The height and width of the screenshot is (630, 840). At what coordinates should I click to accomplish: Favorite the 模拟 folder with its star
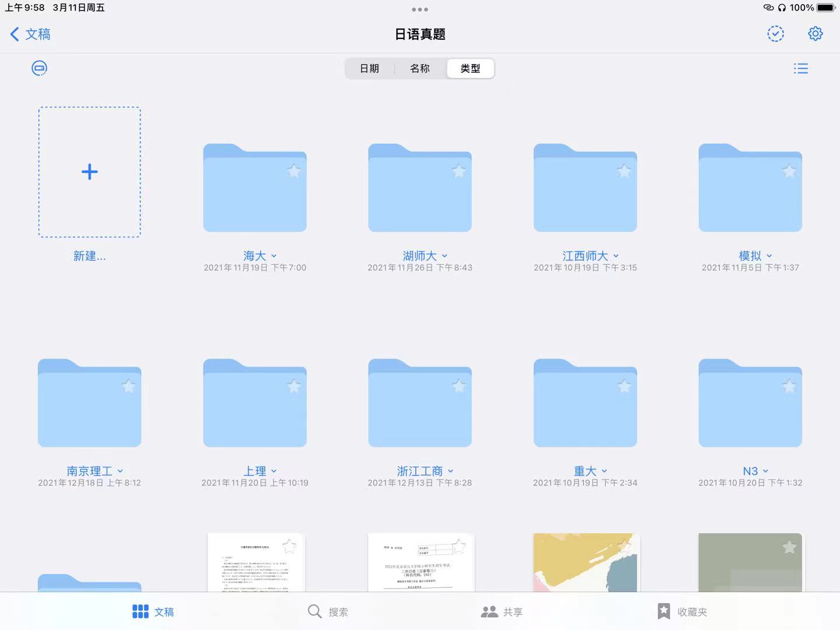[x=789, y=171]
